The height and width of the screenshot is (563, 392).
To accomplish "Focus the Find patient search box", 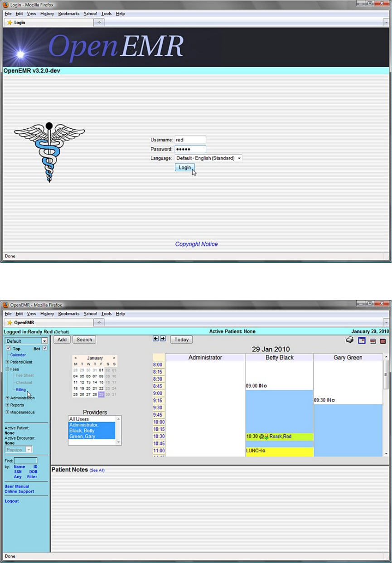I will coord(25,461).
